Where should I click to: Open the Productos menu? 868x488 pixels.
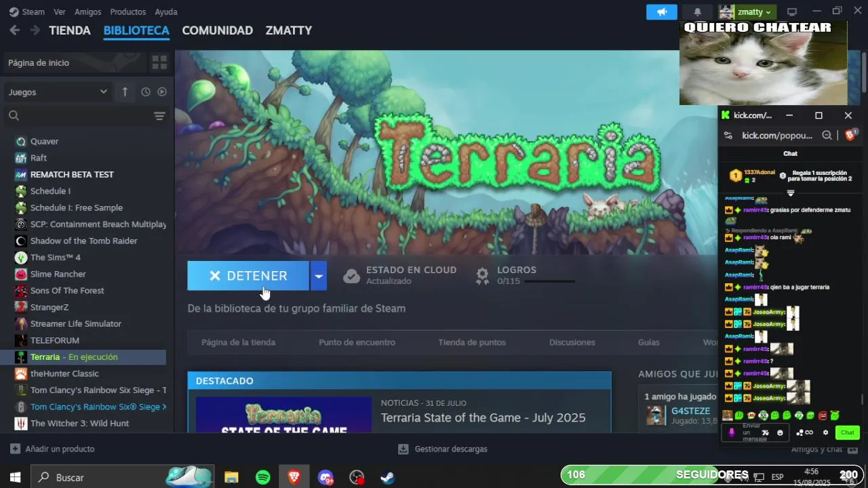[x=128, y=12]
